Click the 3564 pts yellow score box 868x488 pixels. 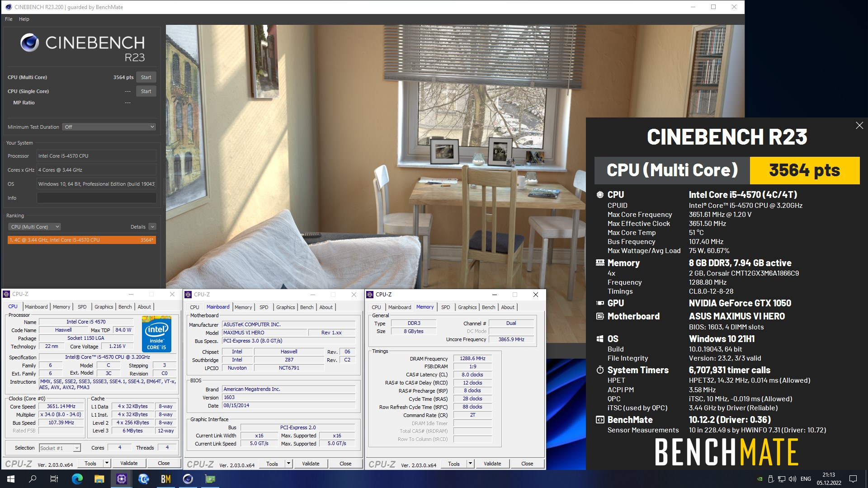coord(805,170)
